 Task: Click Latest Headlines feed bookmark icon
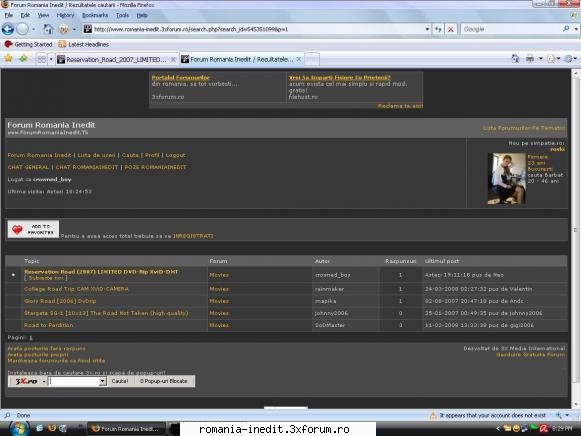pyautogui.click(x=62, y=44)
